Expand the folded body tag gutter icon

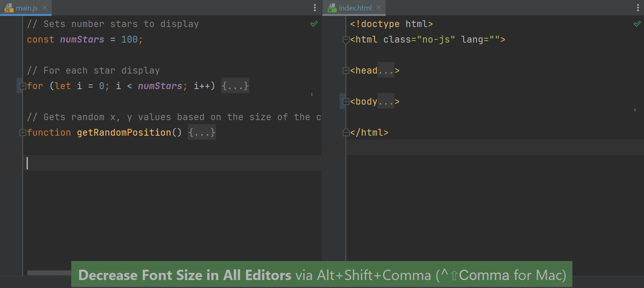(x=346, y=101)
